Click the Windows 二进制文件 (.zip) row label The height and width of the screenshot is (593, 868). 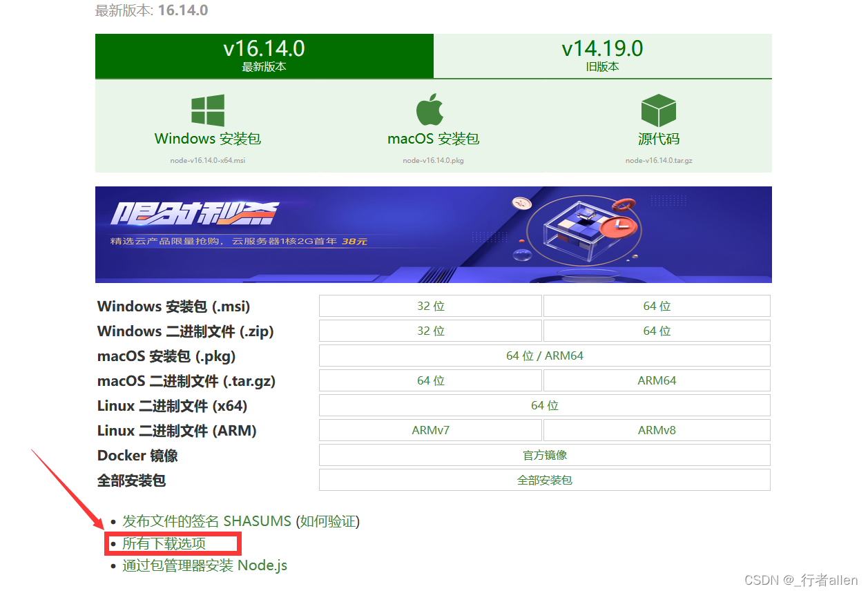tap(186, 331)
